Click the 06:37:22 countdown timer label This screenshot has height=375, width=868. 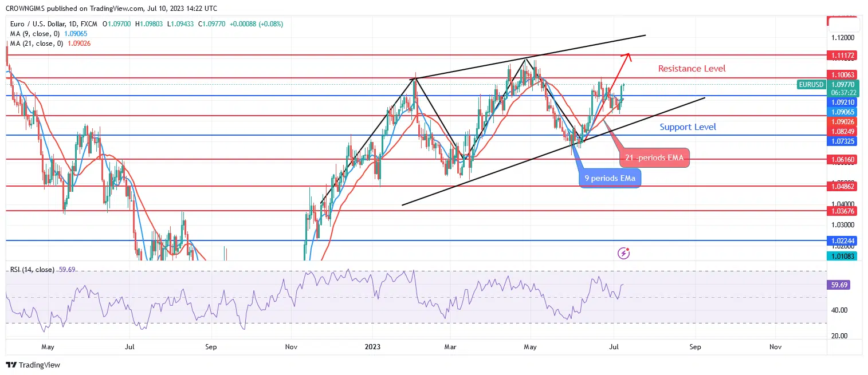pos(843,92)
